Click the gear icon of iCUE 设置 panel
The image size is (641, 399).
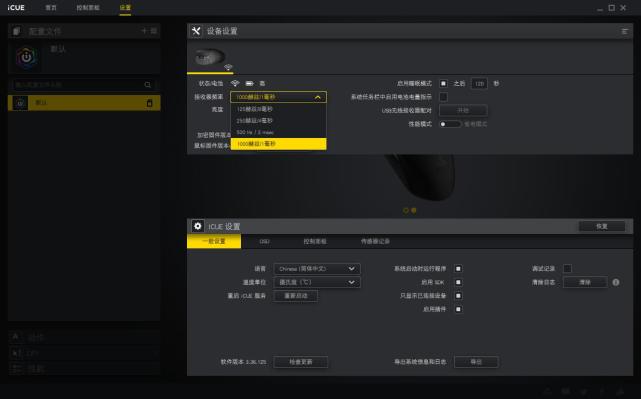point(198,226)
